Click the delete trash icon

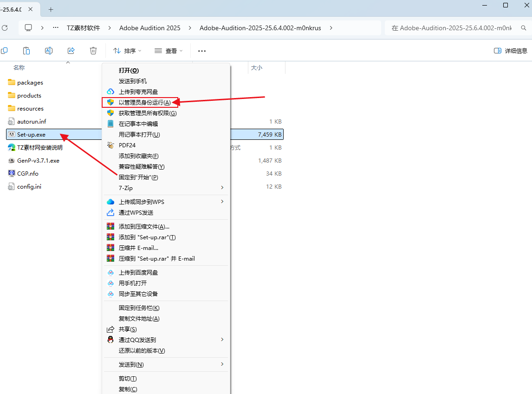coord(93,51)
